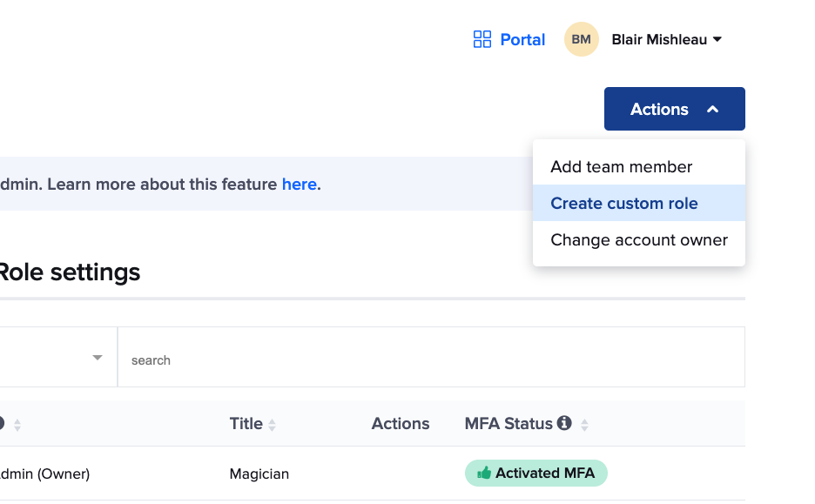Click the Title column header text

point(246,423)
